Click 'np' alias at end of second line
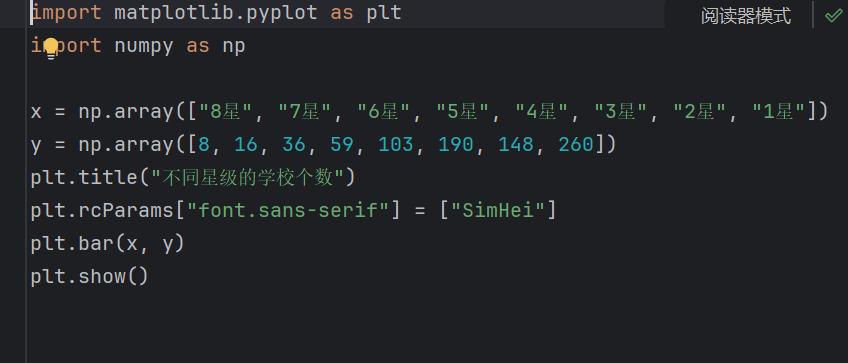 pyautogui.click(x=234, y=47)
